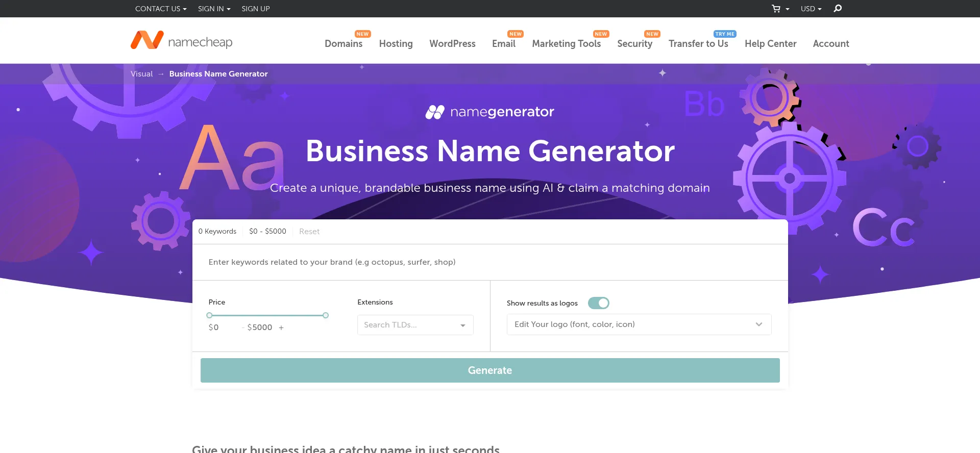Open the WordPress menu
980x453 pixels.
(x=452, y=44)
